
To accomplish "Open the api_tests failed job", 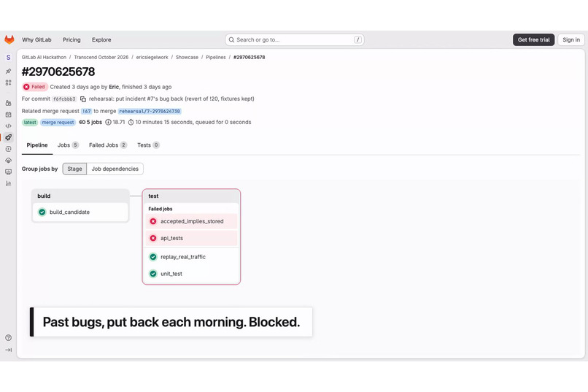I will point(191,238).
